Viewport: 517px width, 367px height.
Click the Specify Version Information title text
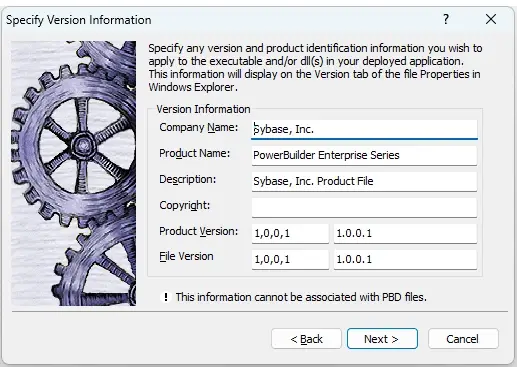[x=79, y=20]
